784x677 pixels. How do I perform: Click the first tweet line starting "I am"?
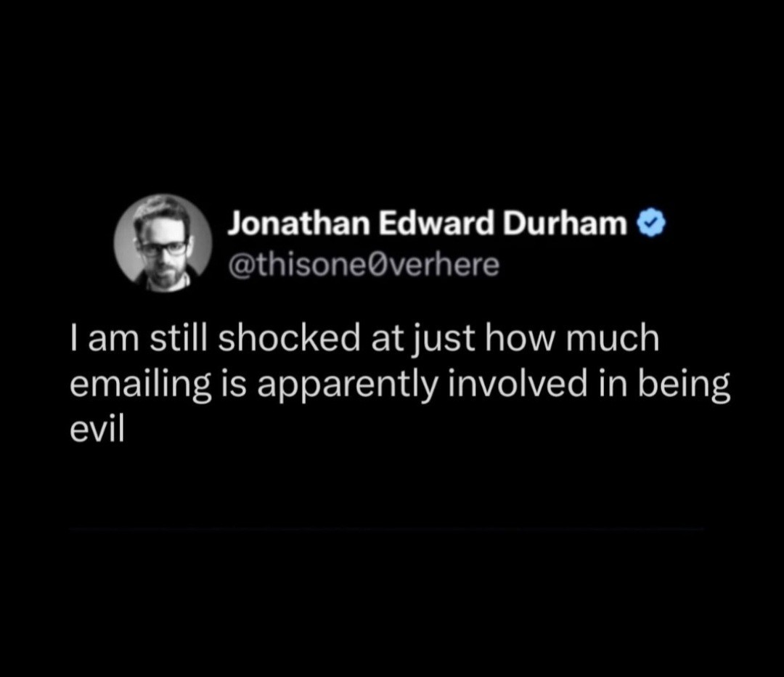coord(364,339)
